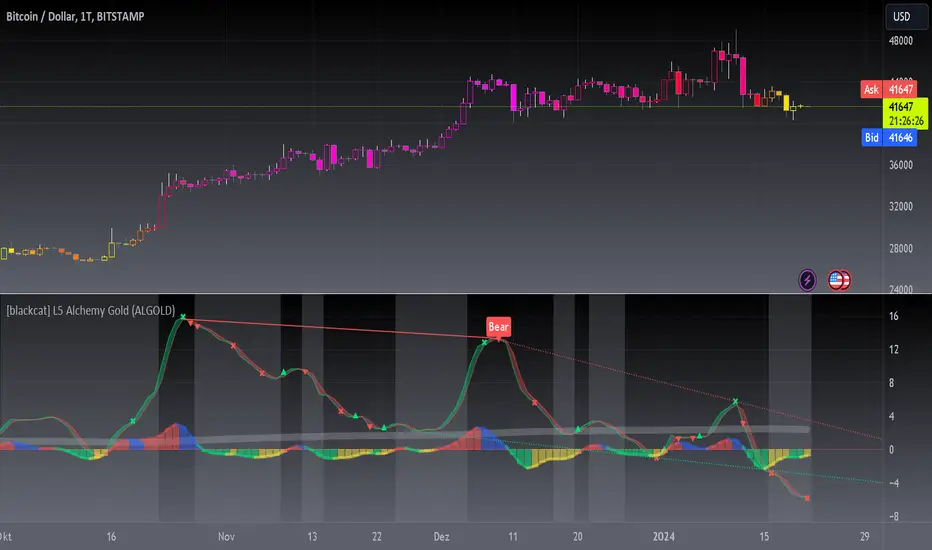932x550 pixels.
Task: Click the 2024 label on time axis
Action: (x=663, y=536)
